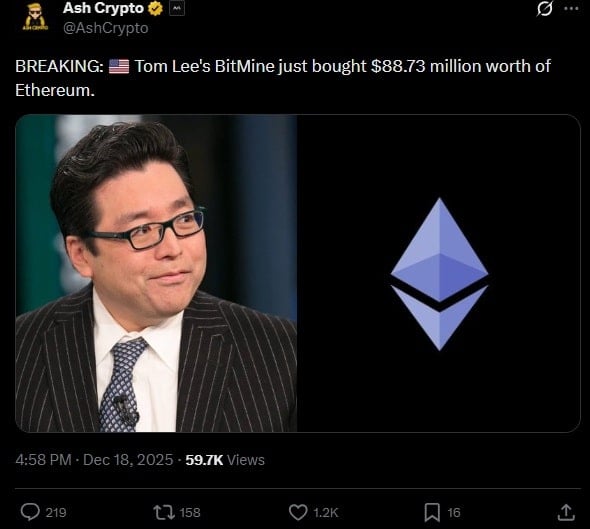
Task: Open the 4:58 PM timestamp link
Action: click(x=43, y=460)
